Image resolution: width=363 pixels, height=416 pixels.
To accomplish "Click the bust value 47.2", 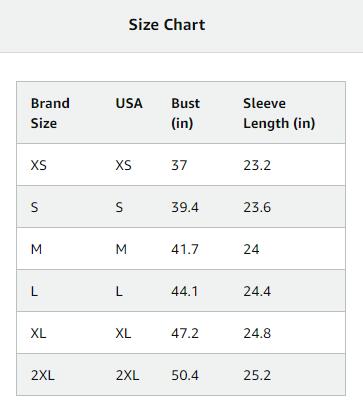I will pyautogui.click(x=185, y=333).
